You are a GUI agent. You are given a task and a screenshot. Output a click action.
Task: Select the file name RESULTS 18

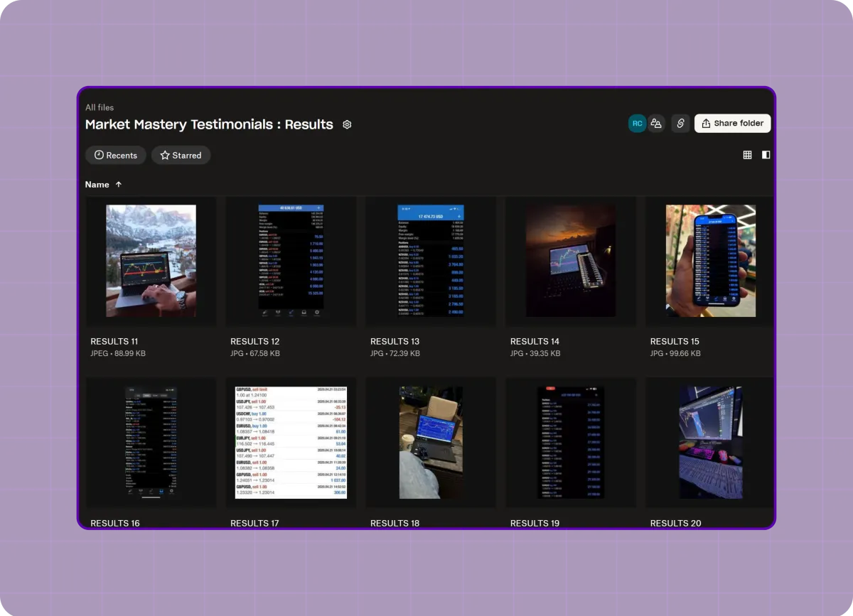tap(395, 523)
